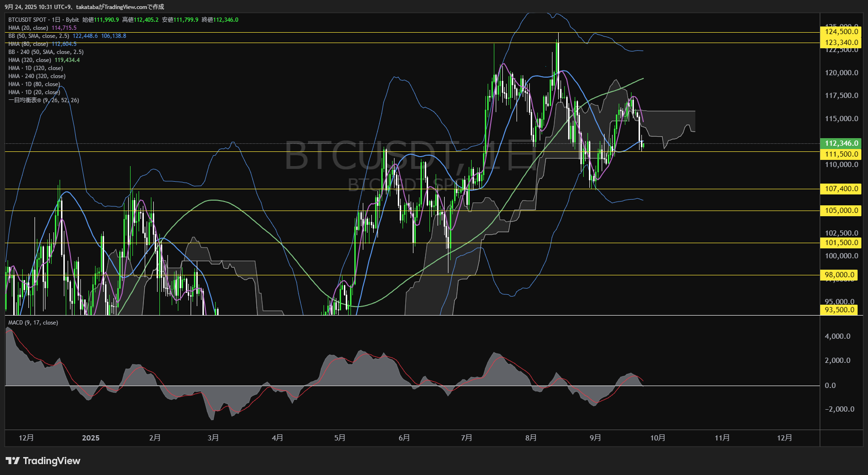This screenshot has height=475, width=868.
Task: Select the 110,000.0 price axis value
Action: click(x=842, y=165)
